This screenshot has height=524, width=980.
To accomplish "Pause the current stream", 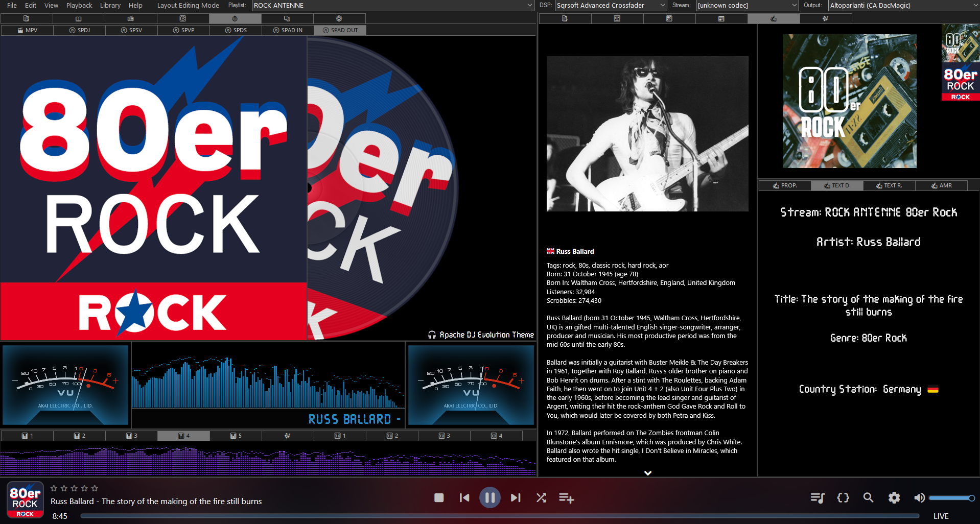I will point(489,497).
